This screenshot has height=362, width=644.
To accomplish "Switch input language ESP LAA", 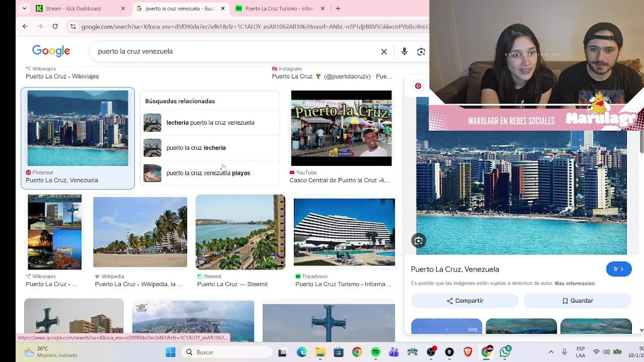I will (x=581, y=352).
